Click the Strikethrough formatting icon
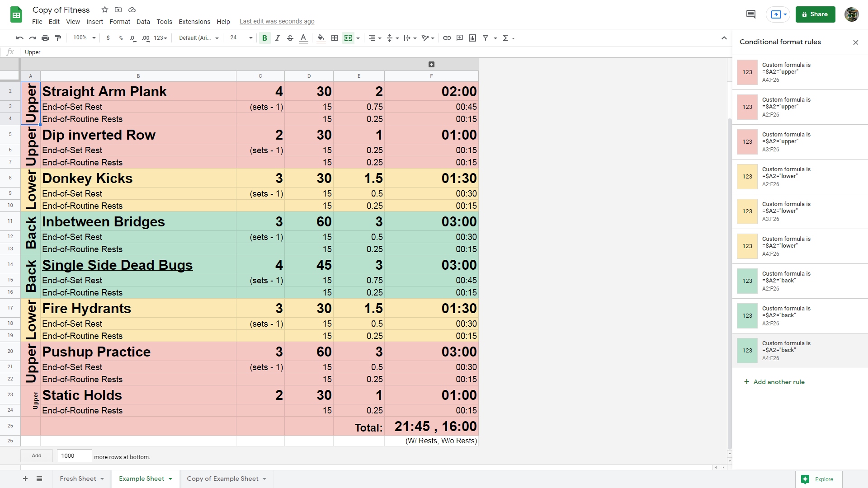This screenshot has width=868, height=488. (290, 38)
